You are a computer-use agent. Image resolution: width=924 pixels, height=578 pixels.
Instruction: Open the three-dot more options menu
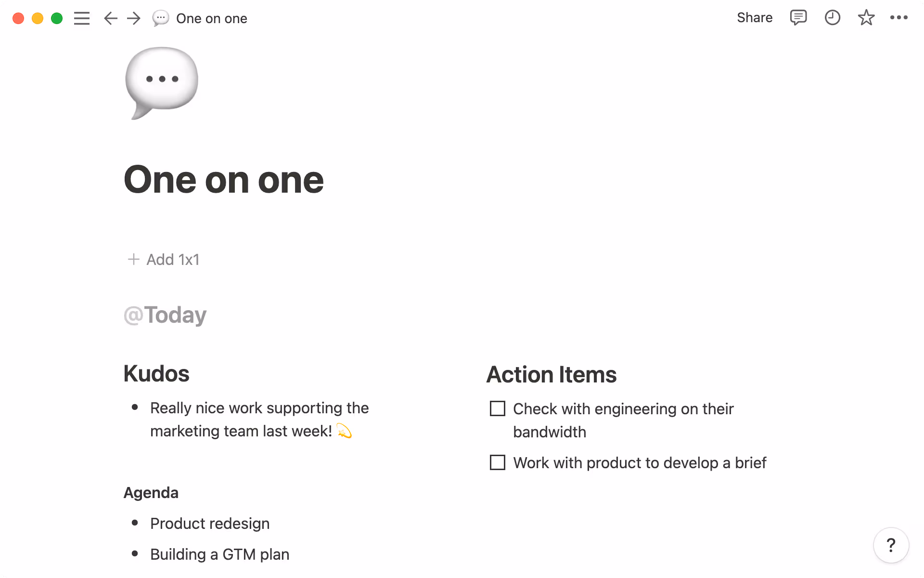898,18
